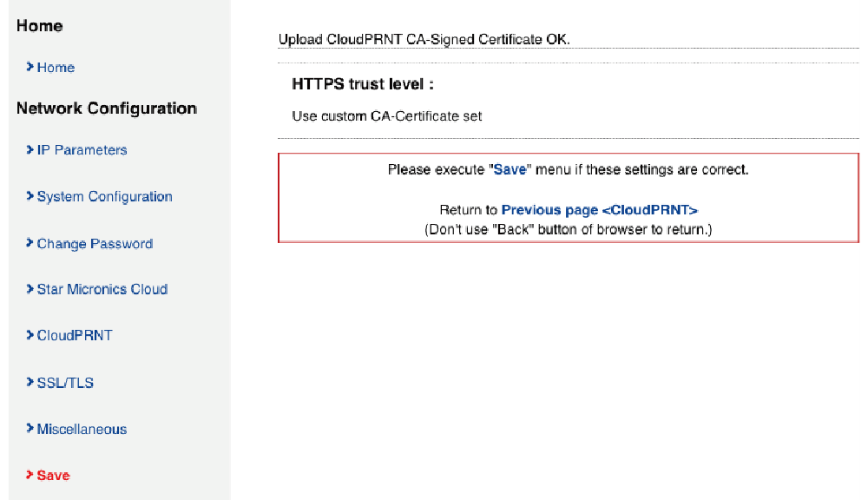Return via Previous page <CloudPRNT> link
Viewport: 868px width, 500px height.
(x=600, y=210)
